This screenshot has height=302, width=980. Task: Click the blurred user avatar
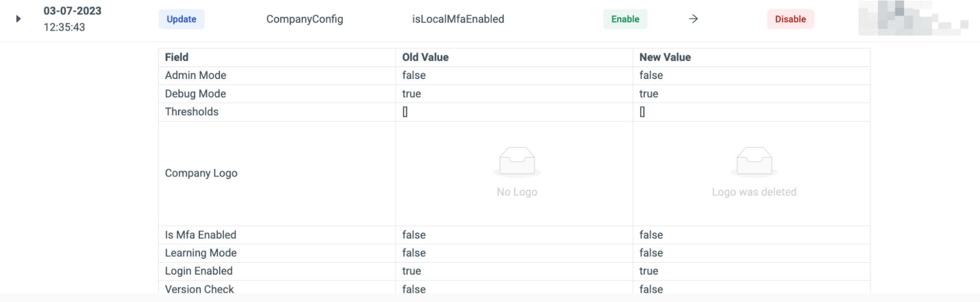click(913, 18)
